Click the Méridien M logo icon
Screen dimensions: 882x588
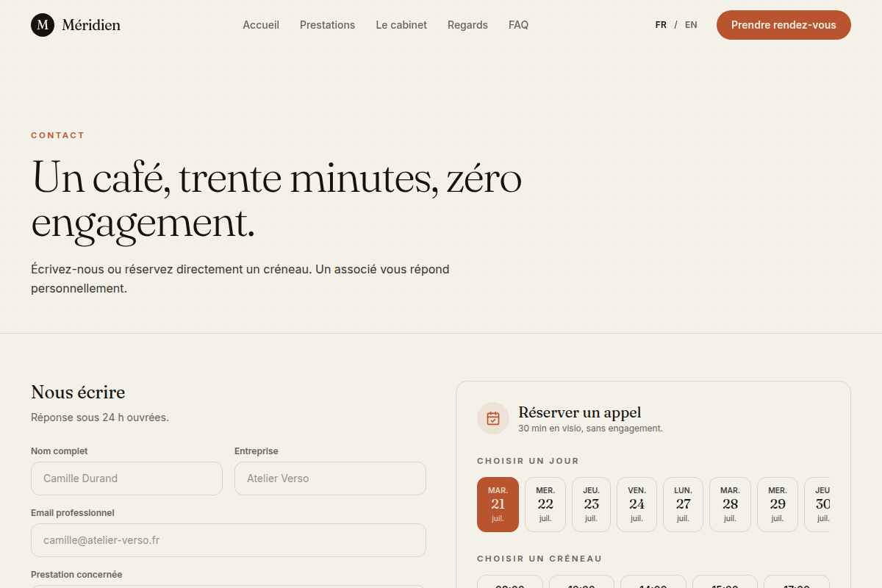click(x=43, y=25)
